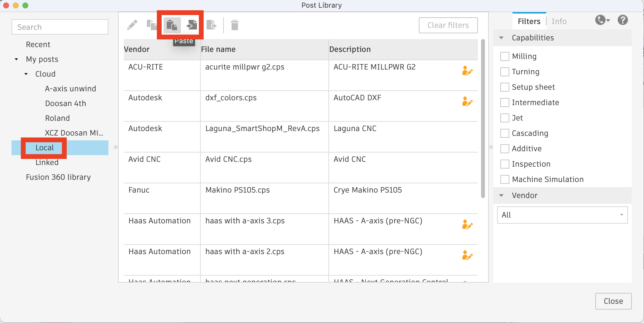
Task: Select the Filters tab
Action: 529,21
